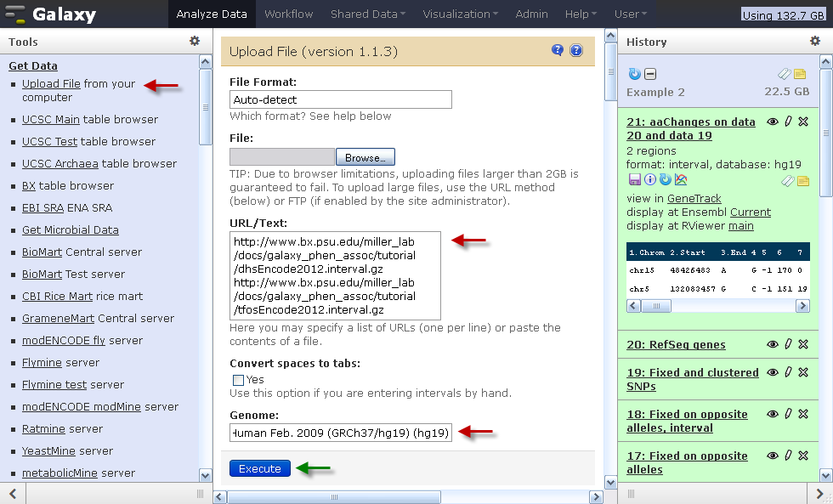The image size is (833, 504).
Task: Open the File Format Auto-detect dropdown
Action: [341, 99]
